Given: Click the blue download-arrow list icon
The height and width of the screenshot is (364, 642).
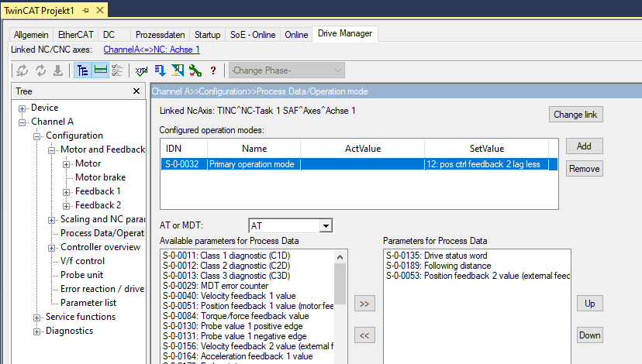Looking at the screenshot, I should [160, 70].
